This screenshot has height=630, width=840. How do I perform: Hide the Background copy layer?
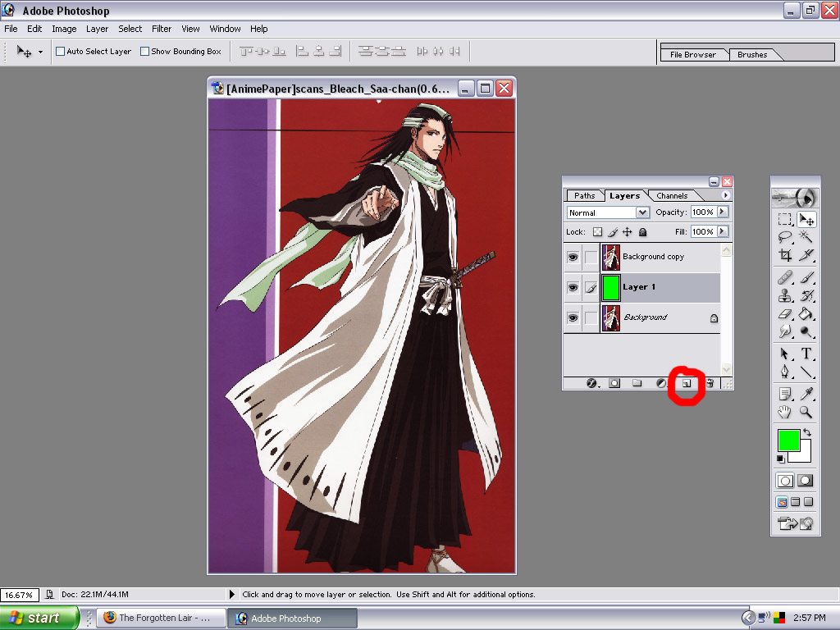click(x=573, y=257)
